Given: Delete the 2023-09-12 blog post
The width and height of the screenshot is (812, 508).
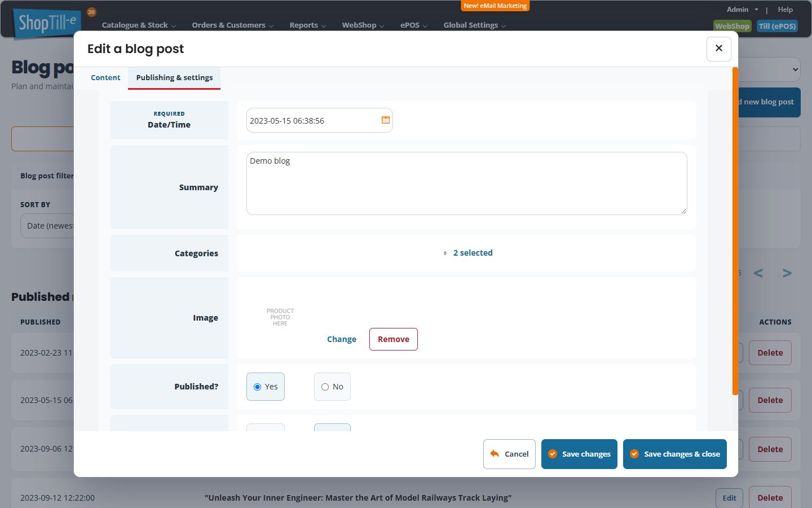Looking at the screenshot, I should (770, 498).
